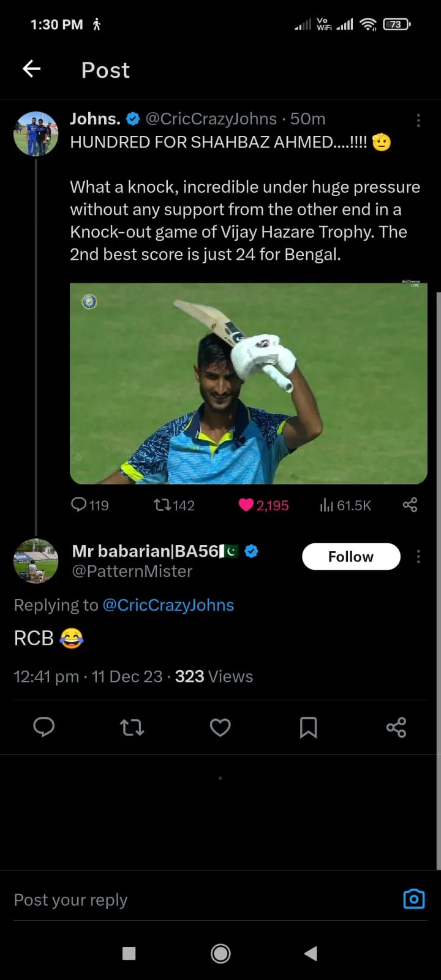Open Mr babarian's profile avatar
This screenshot has width=441, height=980.
(36, 560)
